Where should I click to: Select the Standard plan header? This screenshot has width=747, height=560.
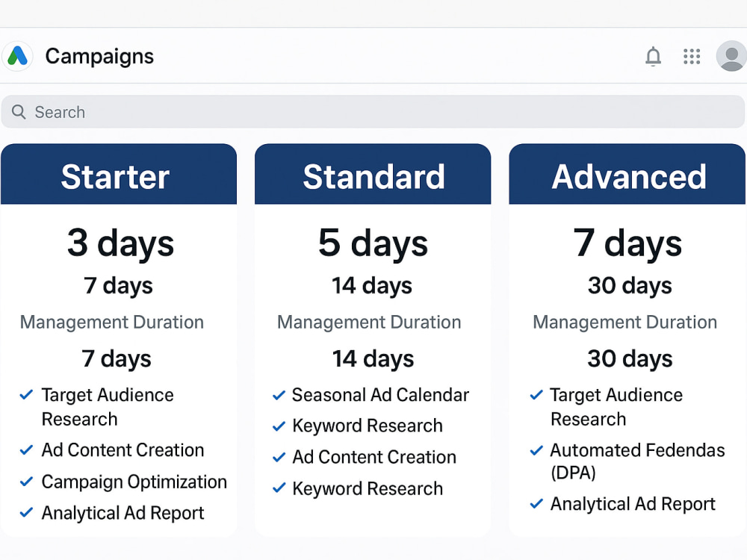(373, 174)
